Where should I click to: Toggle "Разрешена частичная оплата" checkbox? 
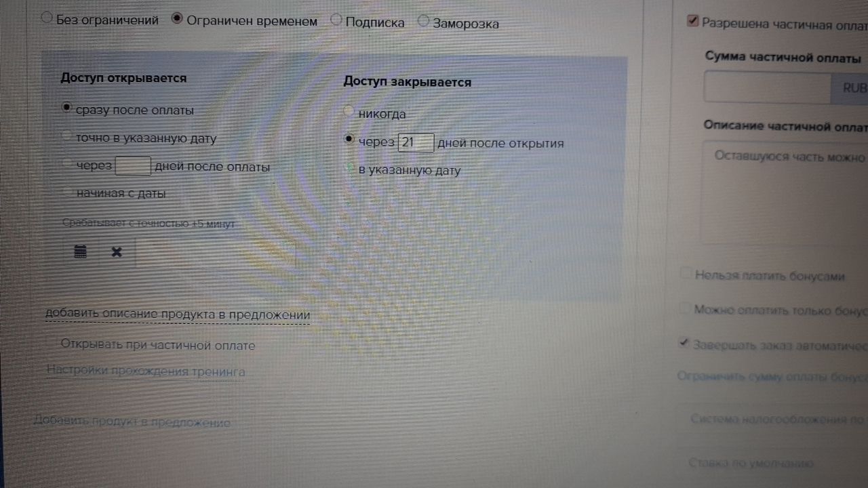pyautogui.click(x=692, y=22)
